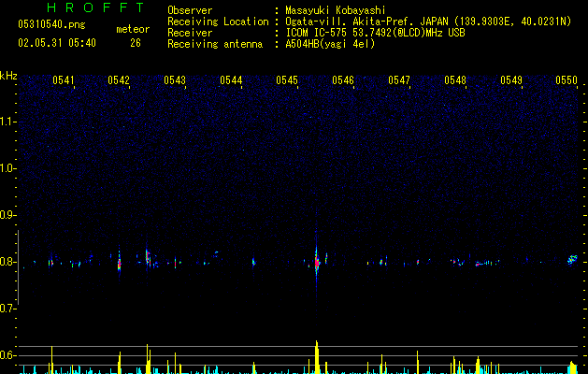This screenshot has height=374, width=588.
Task: Click the Receiving antenna label
Action: click(215, 44)
